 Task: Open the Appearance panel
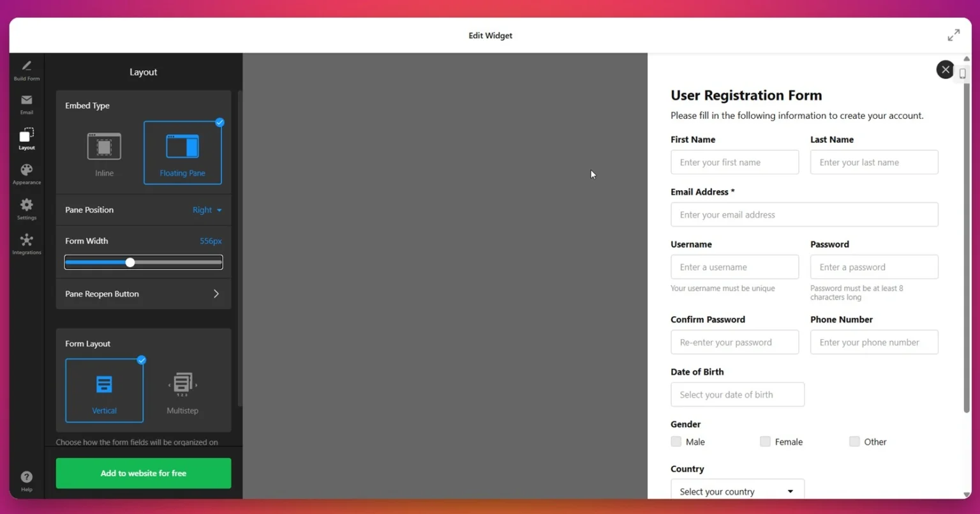(x=26, y=174)
